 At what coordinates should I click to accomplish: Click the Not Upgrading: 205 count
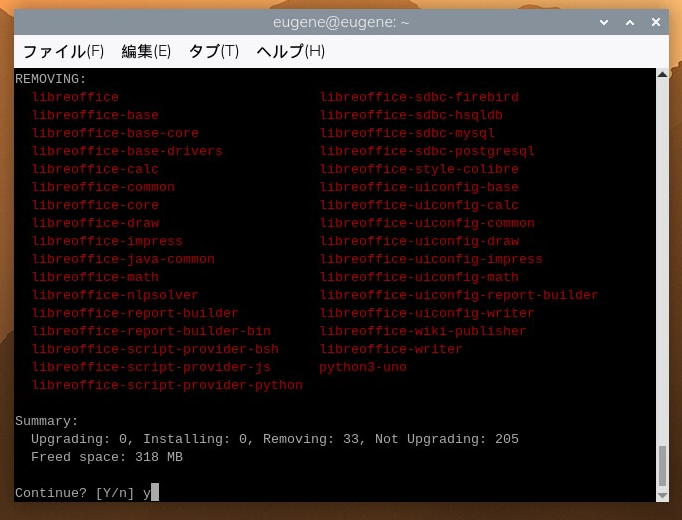tap(447, 439)
